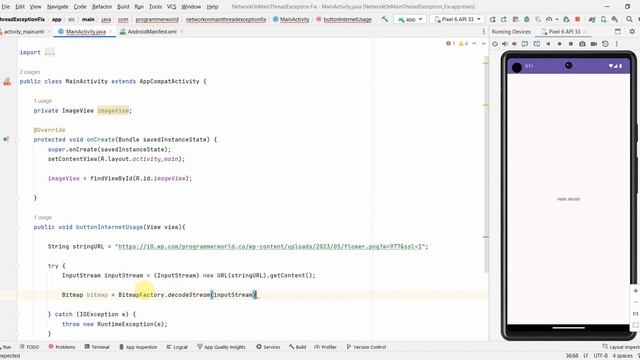The height and width of the screenshot is (360, 640).
Task: Click the 4 spaces indent status entry
Action: [x=622, y=356]
